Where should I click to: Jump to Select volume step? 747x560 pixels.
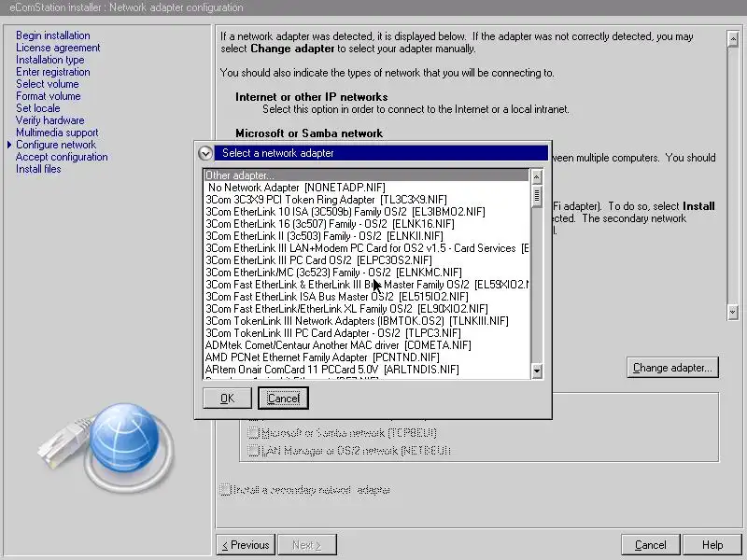(x=48, y=84)
